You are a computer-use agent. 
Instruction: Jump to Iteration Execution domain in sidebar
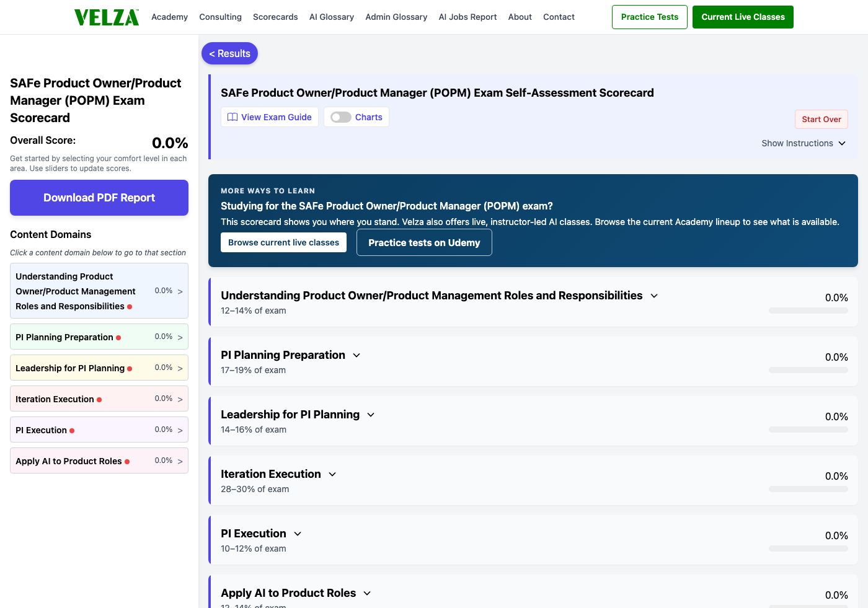tap(99, 399)
